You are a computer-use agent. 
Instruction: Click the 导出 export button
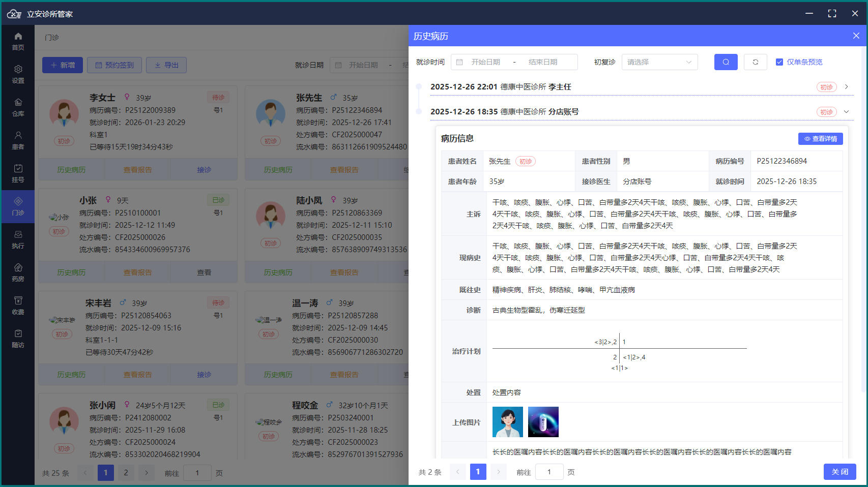pyautogui.click(x=166, y=65)
